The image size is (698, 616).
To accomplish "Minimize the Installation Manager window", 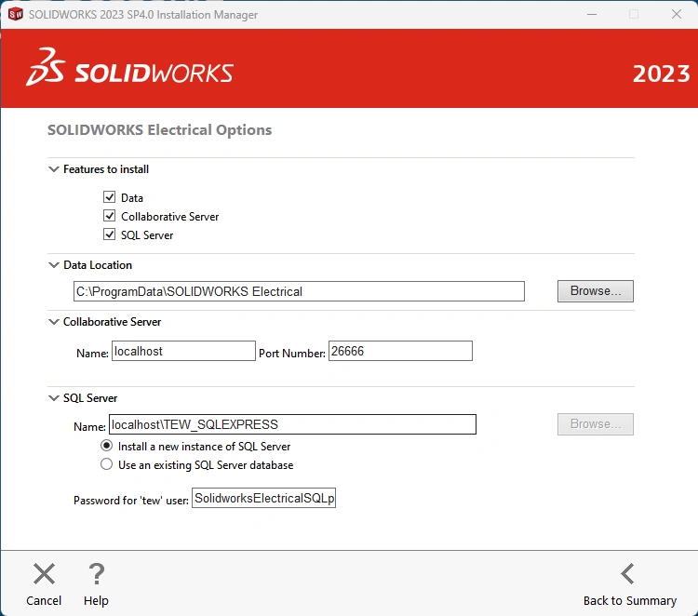I will coord(592,14).
